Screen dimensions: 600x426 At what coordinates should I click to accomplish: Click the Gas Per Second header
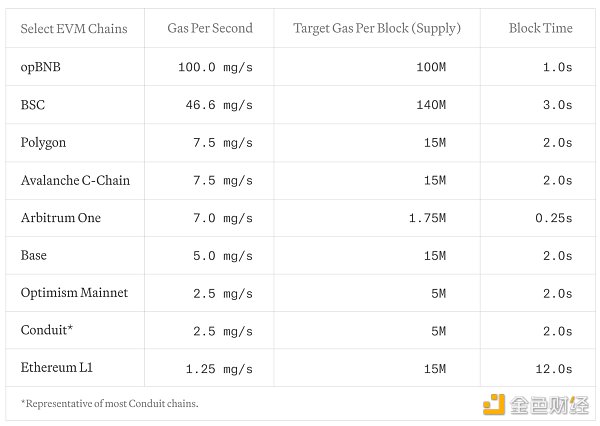(210, 28)
